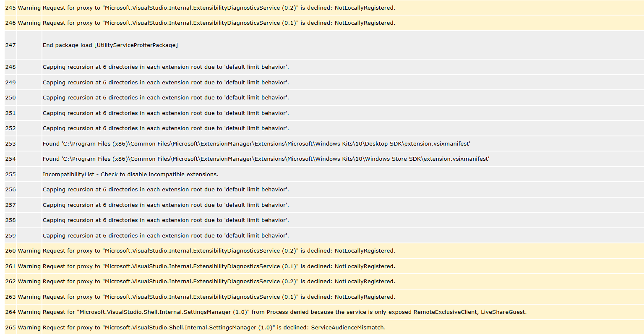The height and width of the screenshot is (334, 644).
Task: Select row number 253
Action: pyautogui.click(x=10, y=144)
